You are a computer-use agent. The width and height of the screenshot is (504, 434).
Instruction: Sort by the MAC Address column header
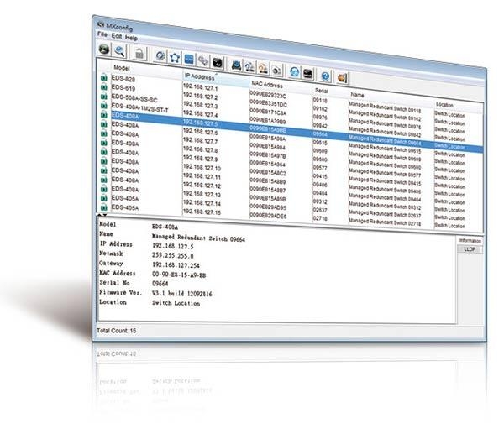tap(267, 84)
